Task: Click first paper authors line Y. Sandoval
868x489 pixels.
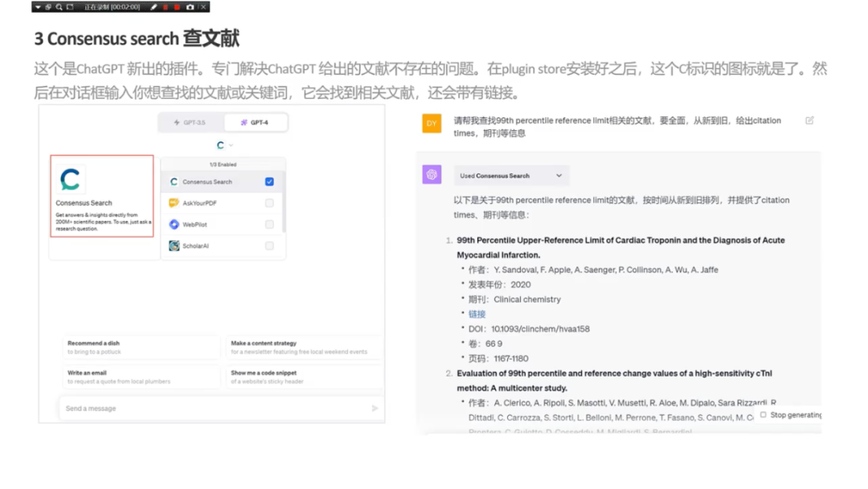Action: [x=593, y=270]
